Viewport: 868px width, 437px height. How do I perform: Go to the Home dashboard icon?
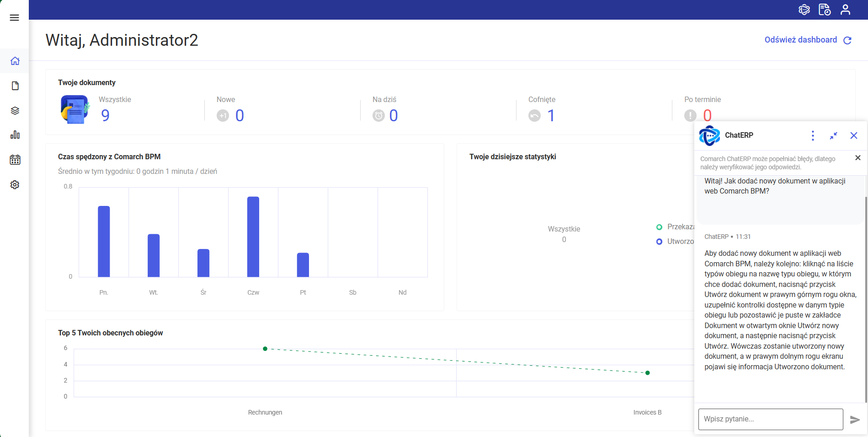click(x=15, y=61)
